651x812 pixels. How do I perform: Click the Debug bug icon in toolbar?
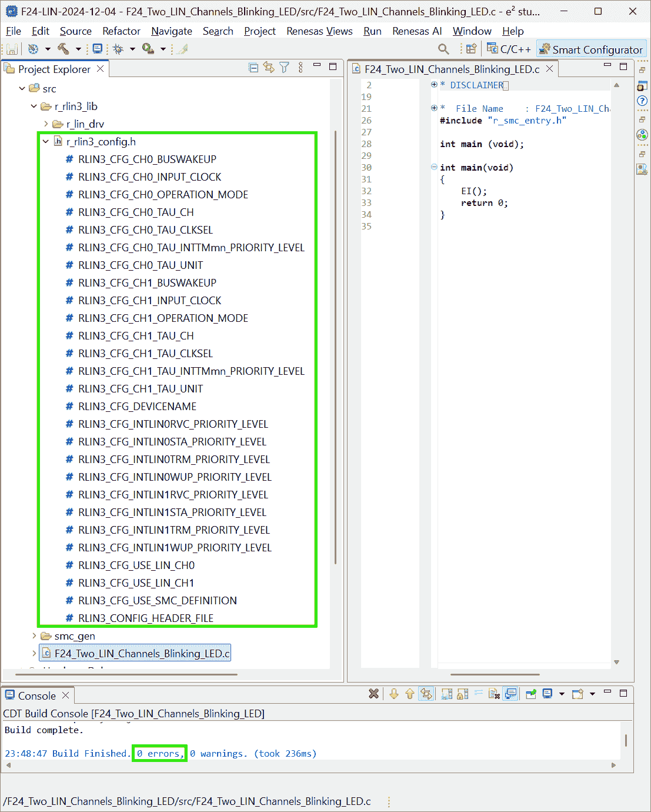click(118, 49)
